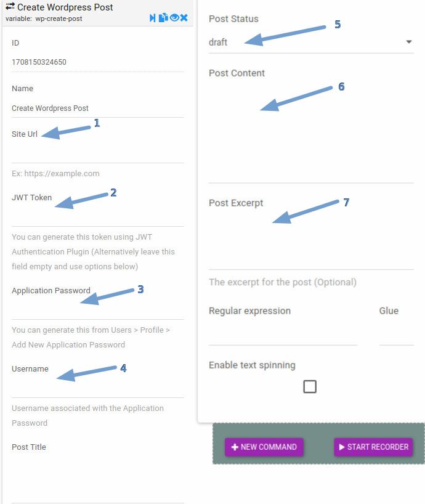Click the New Command button
Viewport: 425px width, 504px height.
(264, 447)
